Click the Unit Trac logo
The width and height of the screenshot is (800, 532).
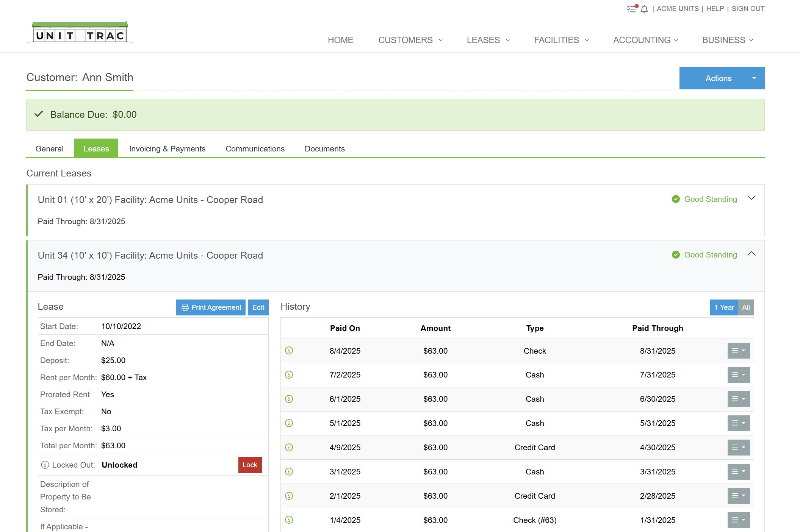click(80, 32)
